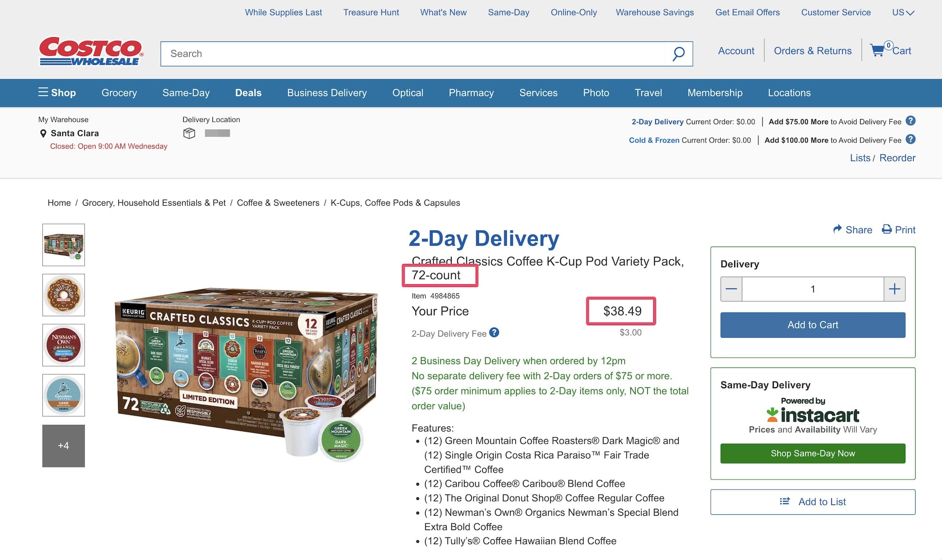942x560 pixels.
Task: Click the search magnifier icon
Action: (678, 54)
